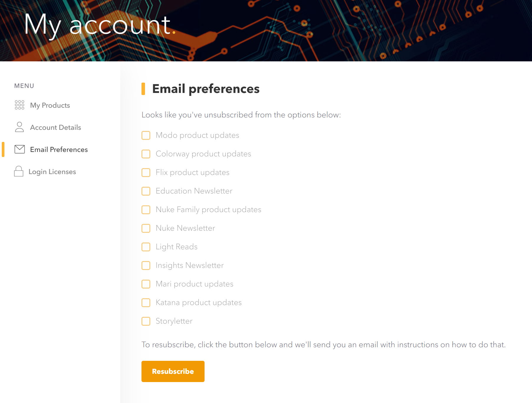Tick the Flix product updates checkbox
The height and width of the screenshot is (403, 532).
146,173
